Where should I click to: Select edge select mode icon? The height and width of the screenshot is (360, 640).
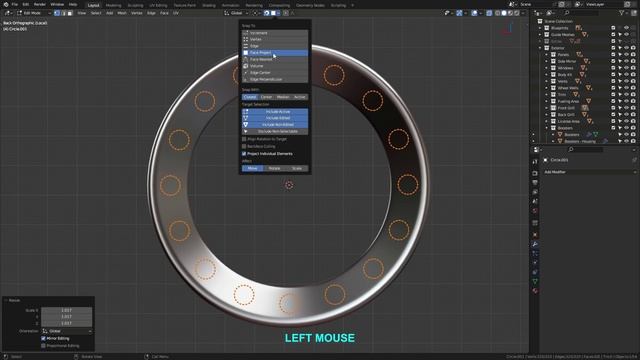[x=63, y=13]
